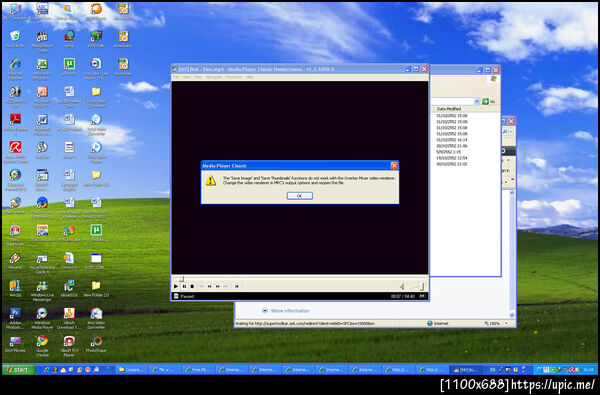The height and width of the screenshot is (395, 600).
Task: Select the ACDSee Pro desktop shortcut
Action: coord(15,97)
